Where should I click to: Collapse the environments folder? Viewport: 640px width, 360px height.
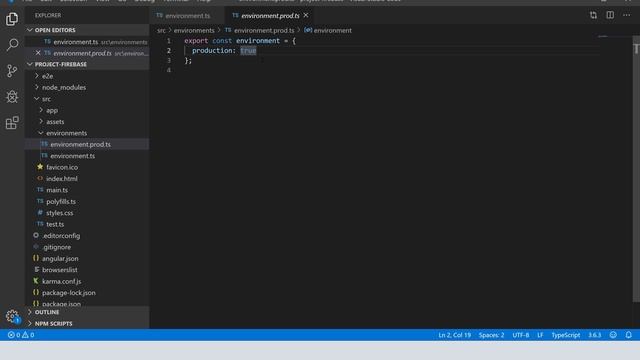tap(87, 133)
